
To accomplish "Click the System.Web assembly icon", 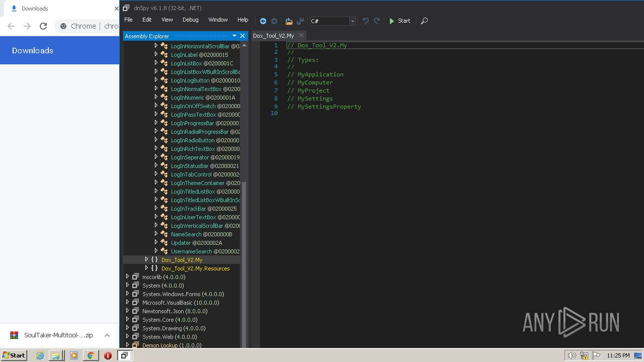I will coord(135,337).
